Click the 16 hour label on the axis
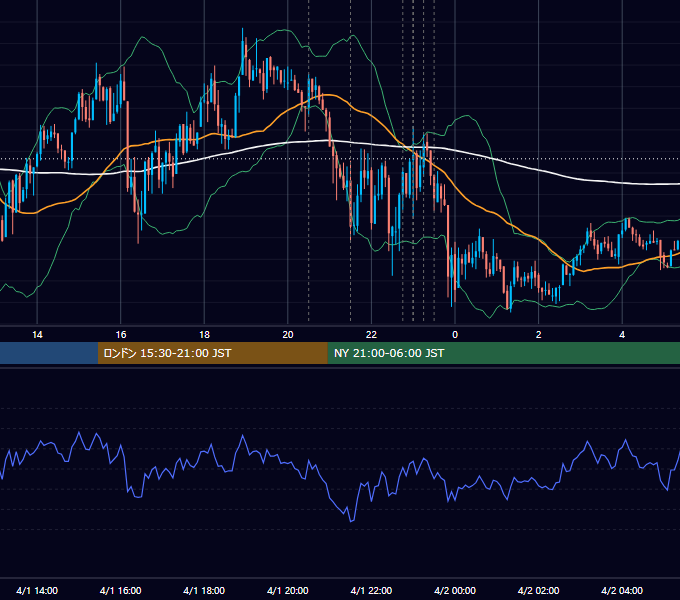The image size is (680, 600). point(121,335)
